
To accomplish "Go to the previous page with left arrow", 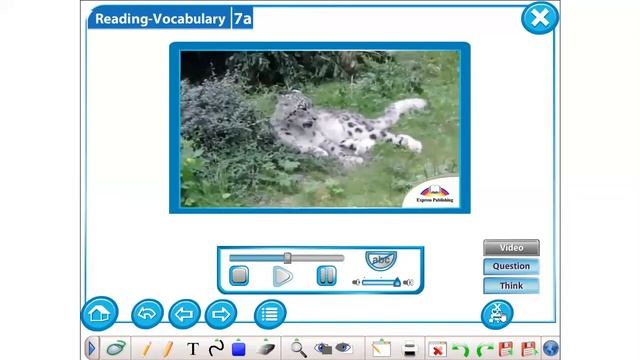I will [184, 314].
